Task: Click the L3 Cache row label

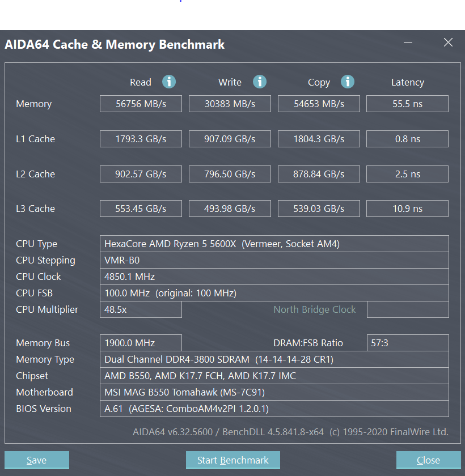Action: [x=35, y=209]
